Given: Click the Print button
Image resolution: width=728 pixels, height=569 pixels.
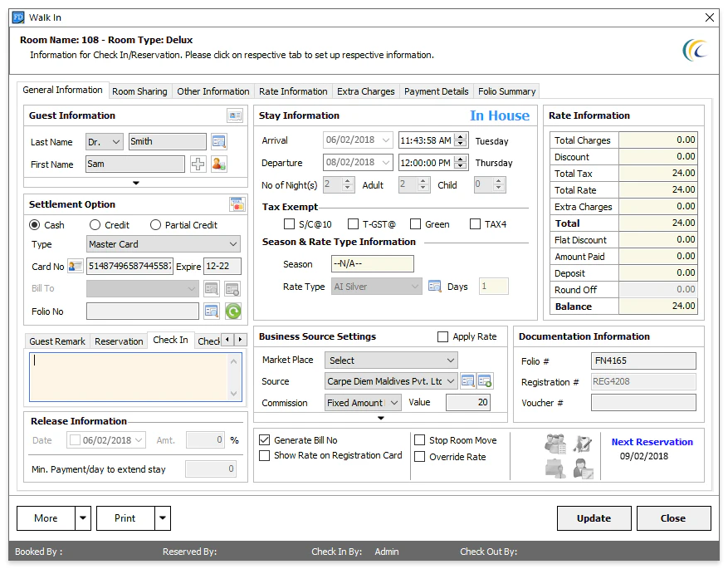Looking at the screenshot, I should (x=125, y=517).
